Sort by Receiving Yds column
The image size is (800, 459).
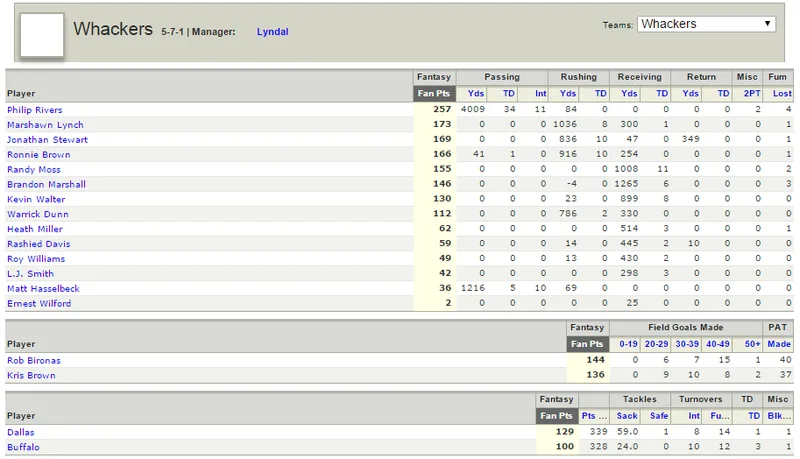[x=629, y=93]
